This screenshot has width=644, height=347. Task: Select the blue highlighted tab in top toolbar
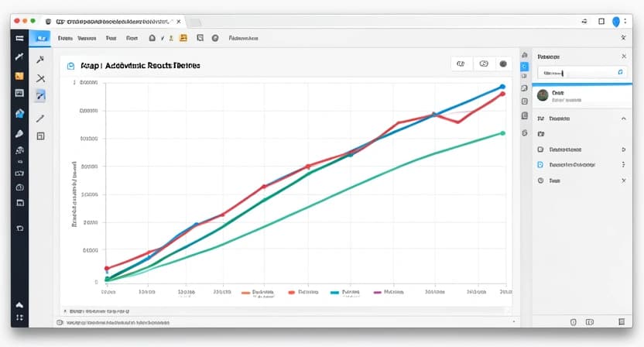tap(42, 37)
